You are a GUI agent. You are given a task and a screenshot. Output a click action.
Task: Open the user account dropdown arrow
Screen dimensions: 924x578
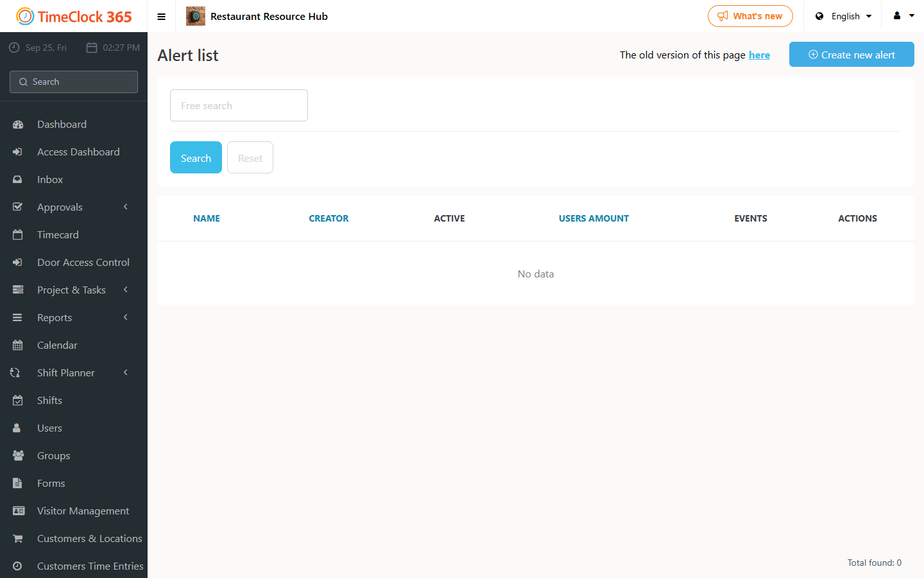[912, 16]
